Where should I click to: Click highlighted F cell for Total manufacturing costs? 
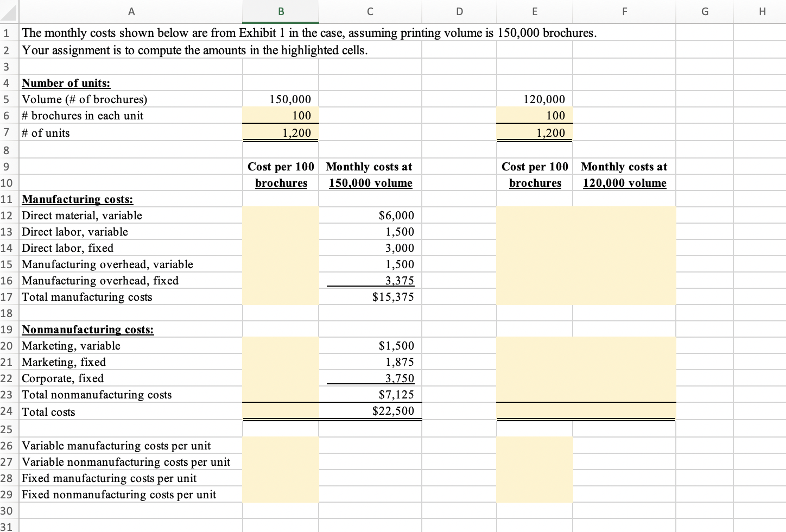tap(624, 297)
